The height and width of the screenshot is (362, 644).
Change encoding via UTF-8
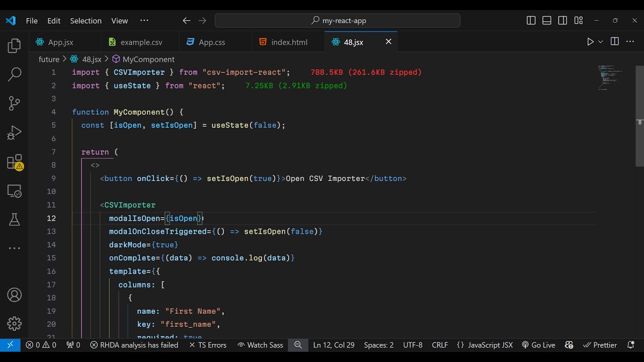tap(413, 345)
